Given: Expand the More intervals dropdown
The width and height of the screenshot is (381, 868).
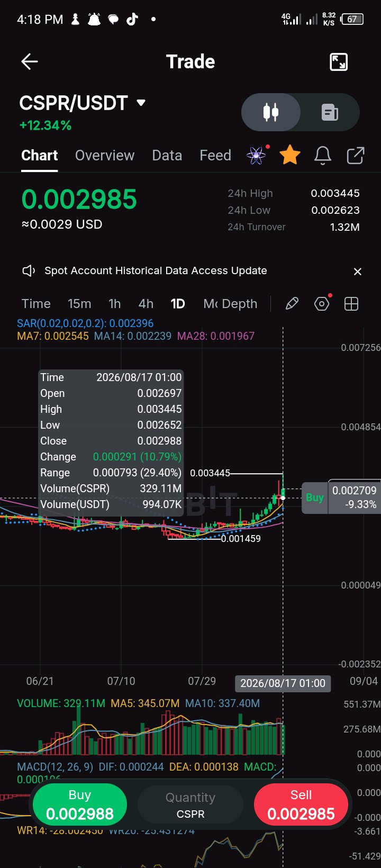Looking at the screenshot, I should [210, 304].
